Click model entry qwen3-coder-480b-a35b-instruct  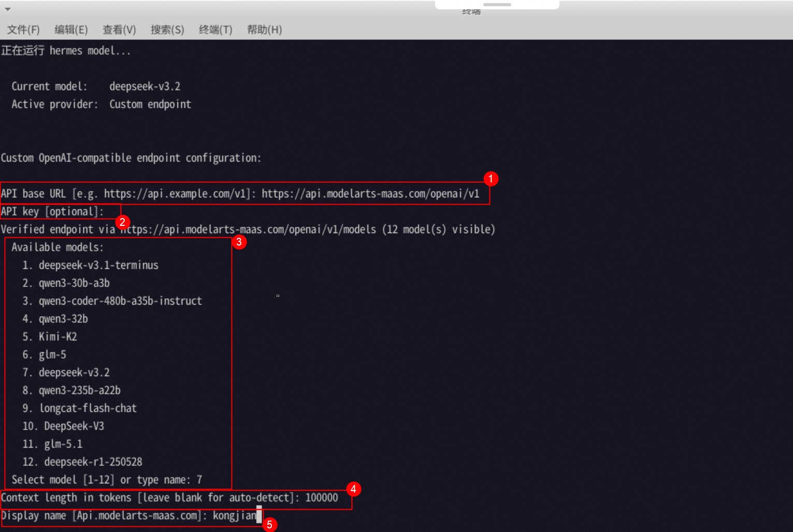pyautogui.click(x=120, y=301)
